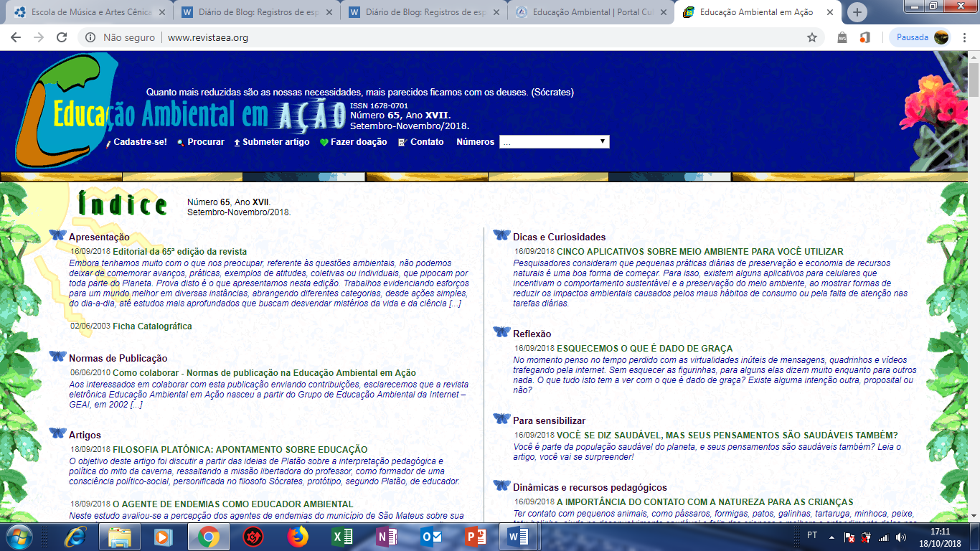The width and height of the screenshot is (980, 551).
Task: Click the address bar URL field
Action: pyautogui.click(x=430, y=37)
